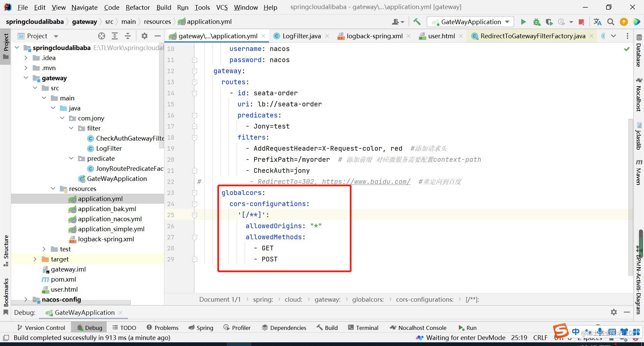Start debugging with the bug icon
Image resolution: width=644 pixels, height=346 pixels.
click(x=537, y=22)
